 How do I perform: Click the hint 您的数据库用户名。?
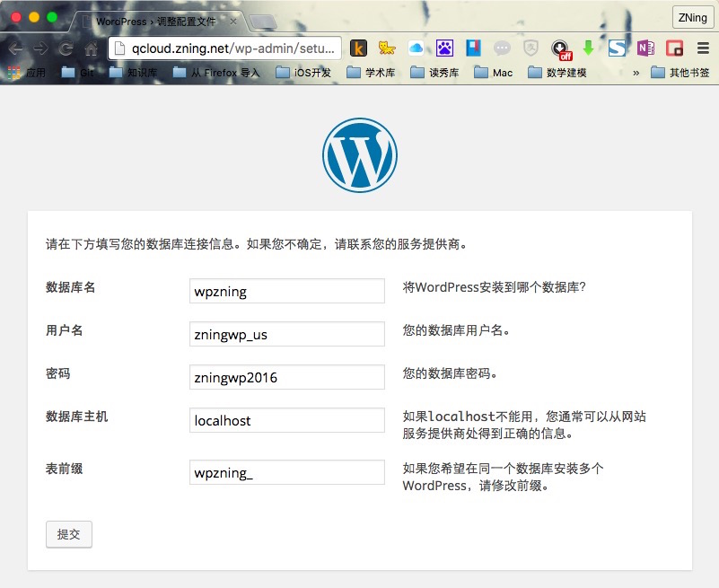click(x=456, y=330)
